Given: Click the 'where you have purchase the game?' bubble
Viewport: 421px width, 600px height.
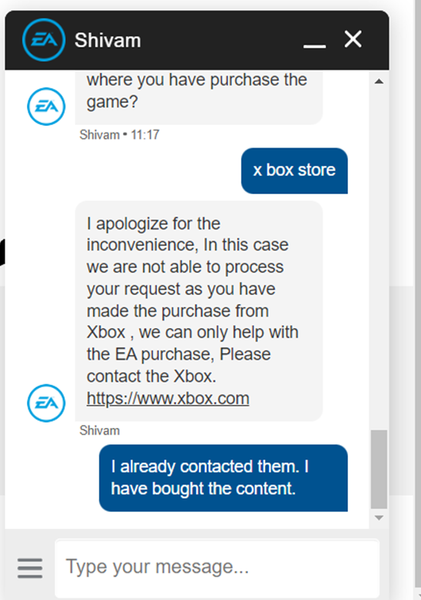Looking at the screenshot, I should pos(199,98).
